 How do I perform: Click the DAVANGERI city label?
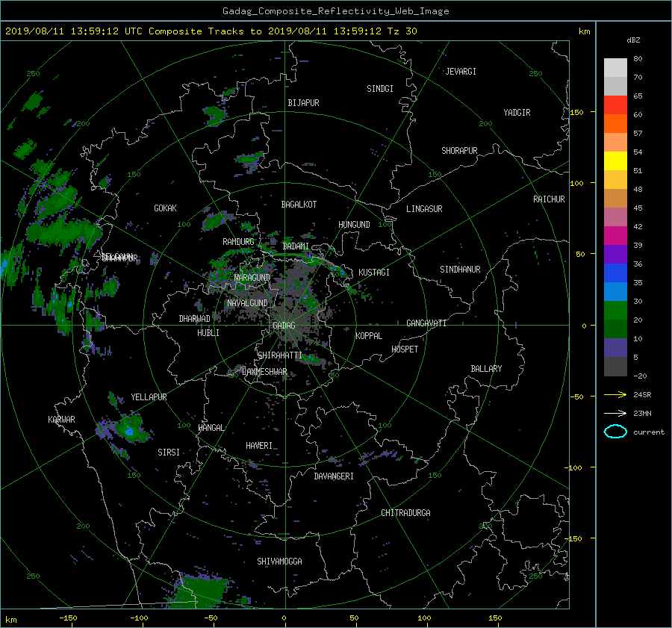coord(334,476)
